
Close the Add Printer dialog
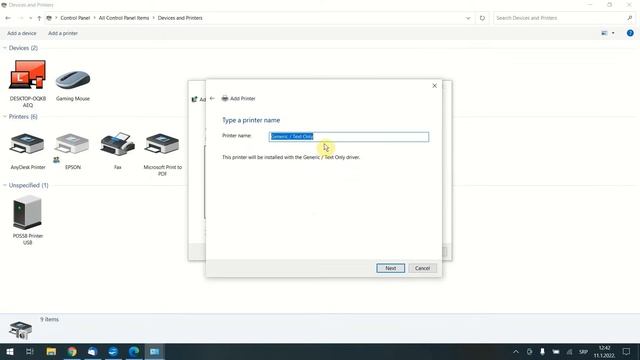tap(434, 86)
